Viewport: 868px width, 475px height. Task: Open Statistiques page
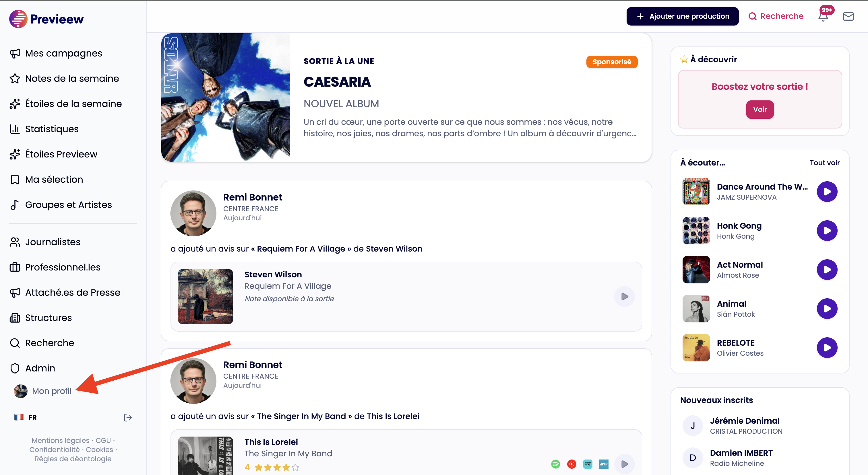point(52,129)
